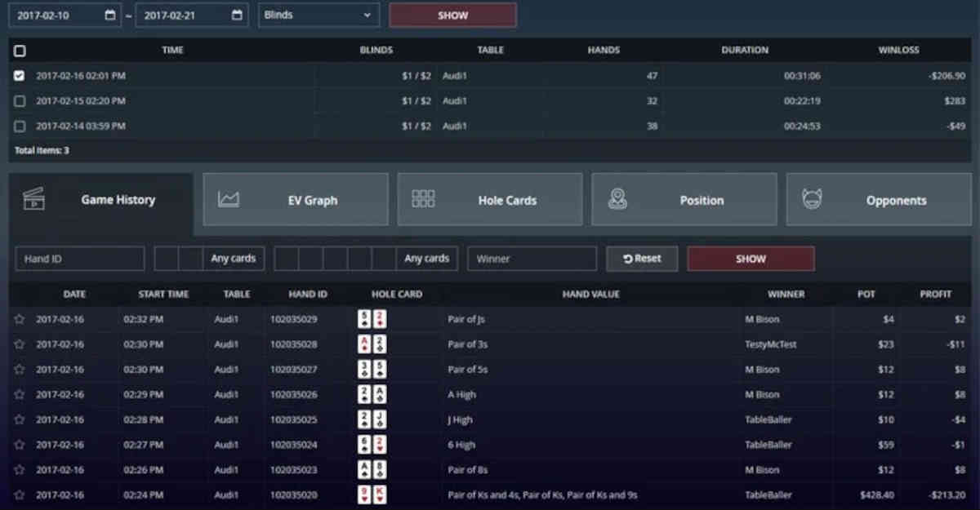Sort sessions by HANDS column header
This screenshot has width=980, height=510.
tap(604, 51)
